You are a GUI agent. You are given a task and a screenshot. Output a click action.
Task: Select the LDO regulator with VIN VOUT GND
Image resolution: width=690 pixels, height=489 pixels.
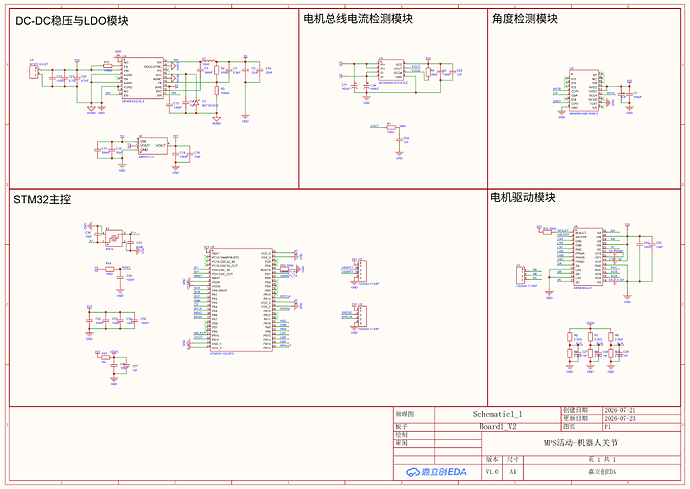pyautogui.click(x=153, y=146)
